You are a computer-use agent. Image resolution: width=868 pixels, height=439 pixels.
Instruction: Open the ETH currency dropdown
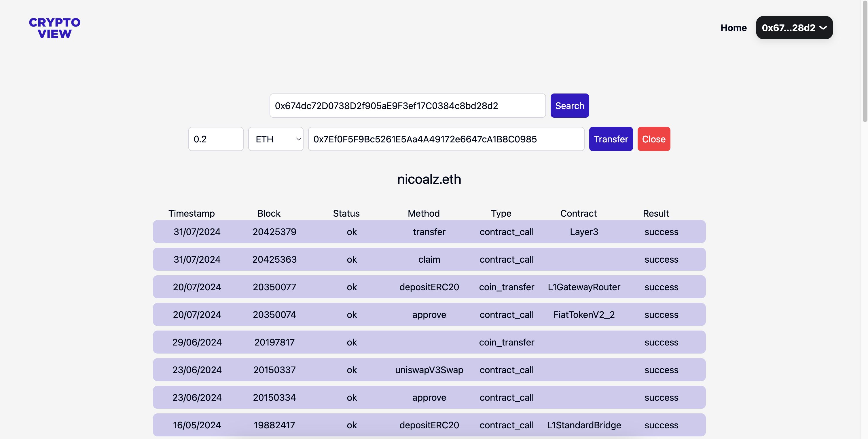tap(276, 139)
